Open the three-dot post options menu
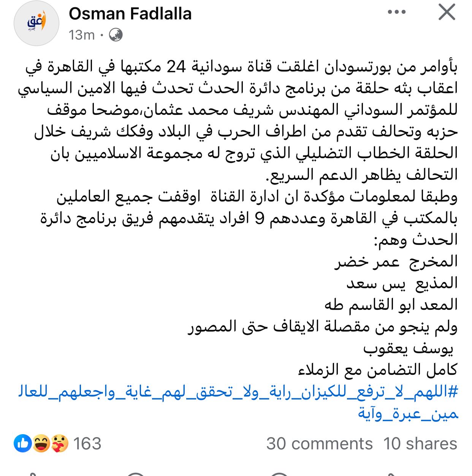 (397, 13)
